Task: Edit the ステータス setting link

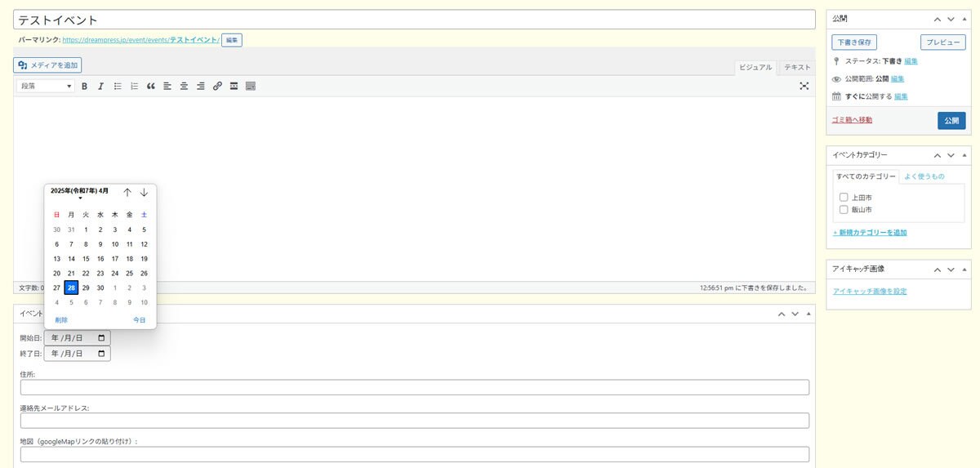Action: click(911, 61)
